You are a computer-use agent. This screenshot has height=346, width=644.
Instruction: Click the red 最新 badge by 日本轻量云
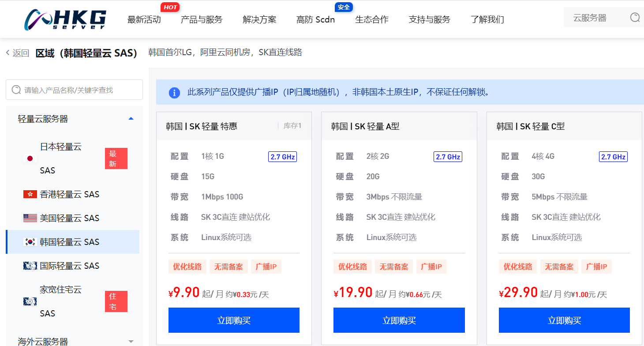116,158
